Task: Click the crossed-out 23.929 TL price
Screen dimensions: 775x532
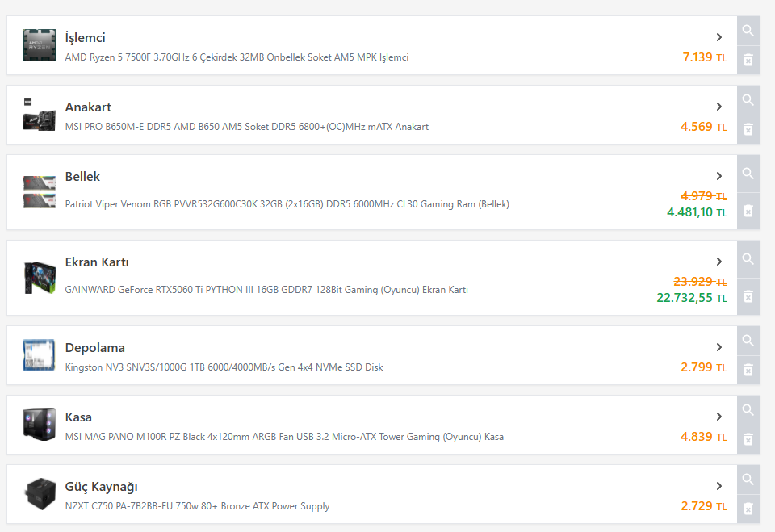Action: (x=701, y=281)
